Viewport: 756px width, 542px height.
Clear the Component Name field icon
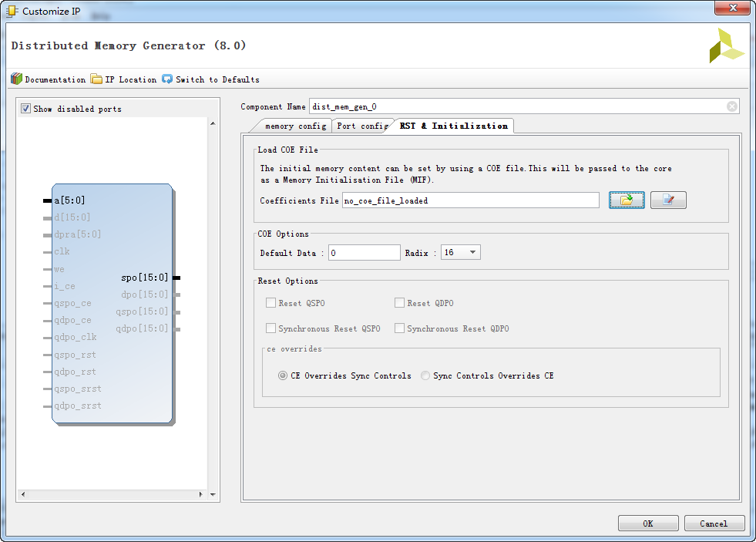[731, 106]
